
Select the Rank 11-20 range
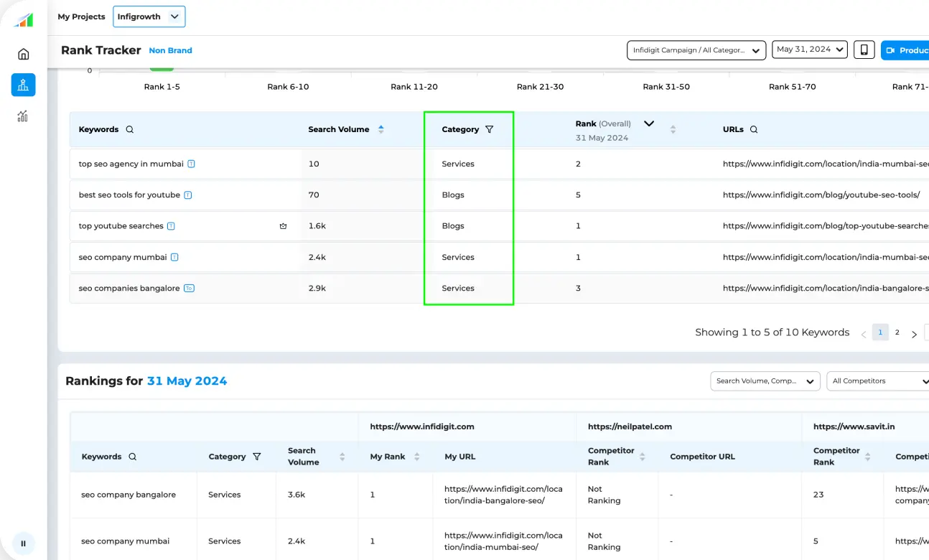pos(414,87)
